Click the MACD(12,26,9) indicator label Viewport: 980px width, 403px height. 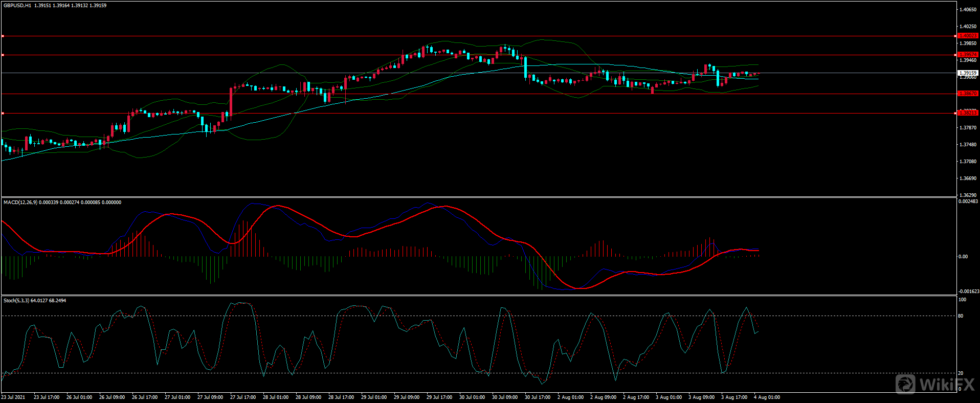(x=20, y=203)
